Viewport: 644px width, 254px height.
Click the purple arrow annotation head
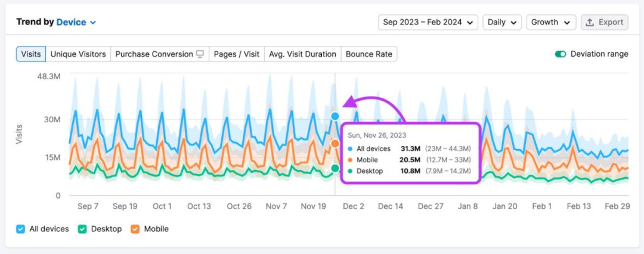click(350, 102)
